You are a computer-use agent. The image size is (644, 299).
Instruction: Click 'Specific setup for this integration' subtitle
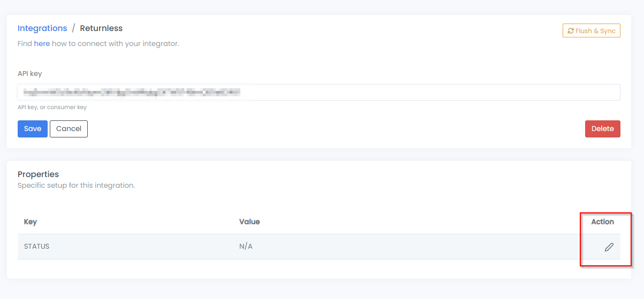(76, 186)
